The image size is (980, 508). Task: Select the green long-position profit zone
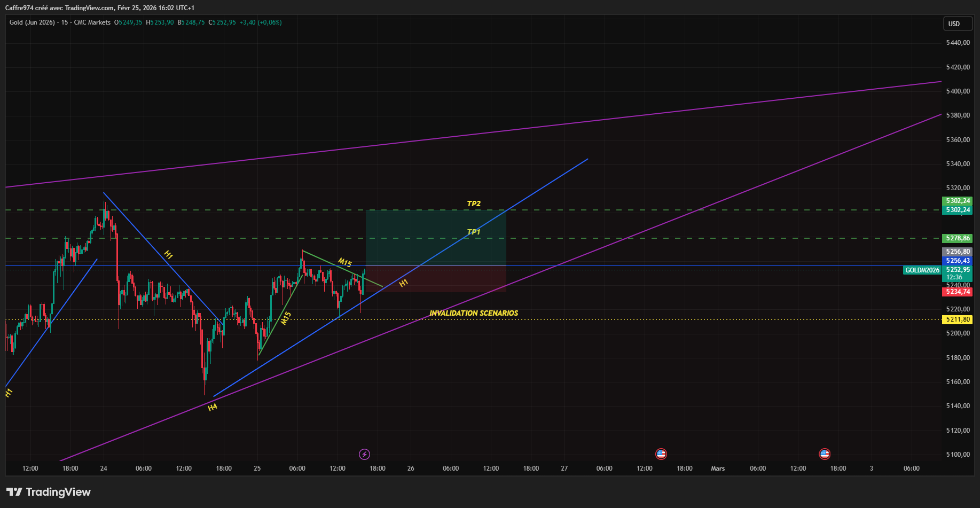(x=436, y=238)
